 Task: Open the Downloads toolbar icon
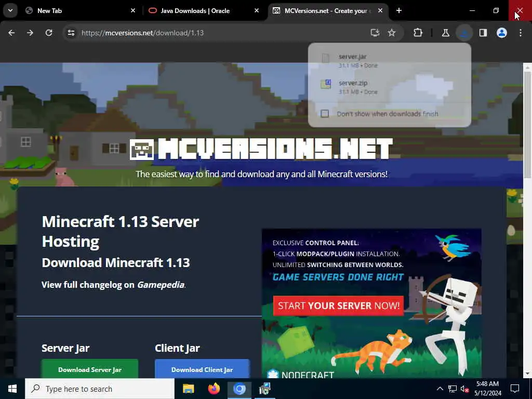(x=464, y=33)
